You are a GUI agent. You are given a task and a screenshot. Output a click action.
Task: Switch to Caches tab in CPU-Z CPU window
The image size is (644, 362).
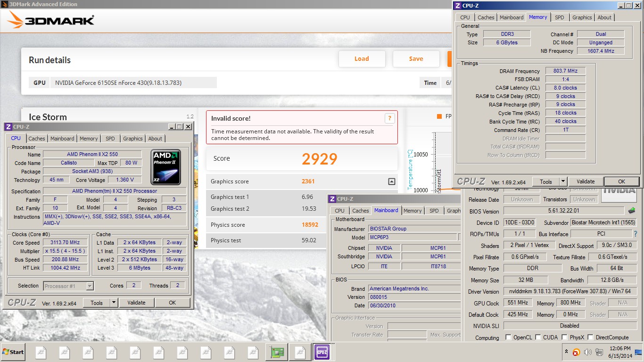click(x=37, y=139)
